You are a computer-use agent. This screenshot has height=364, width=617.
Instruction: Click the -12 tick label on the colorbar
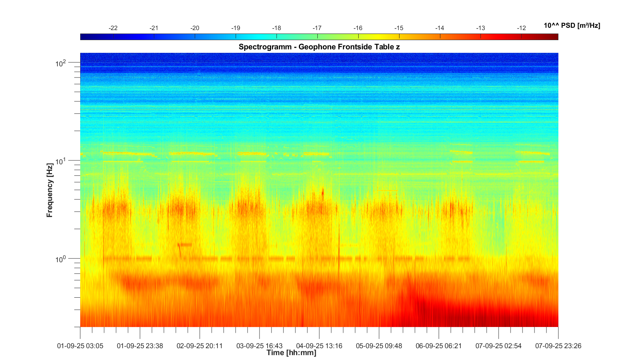pyautogui.click(x=521, y=28)
